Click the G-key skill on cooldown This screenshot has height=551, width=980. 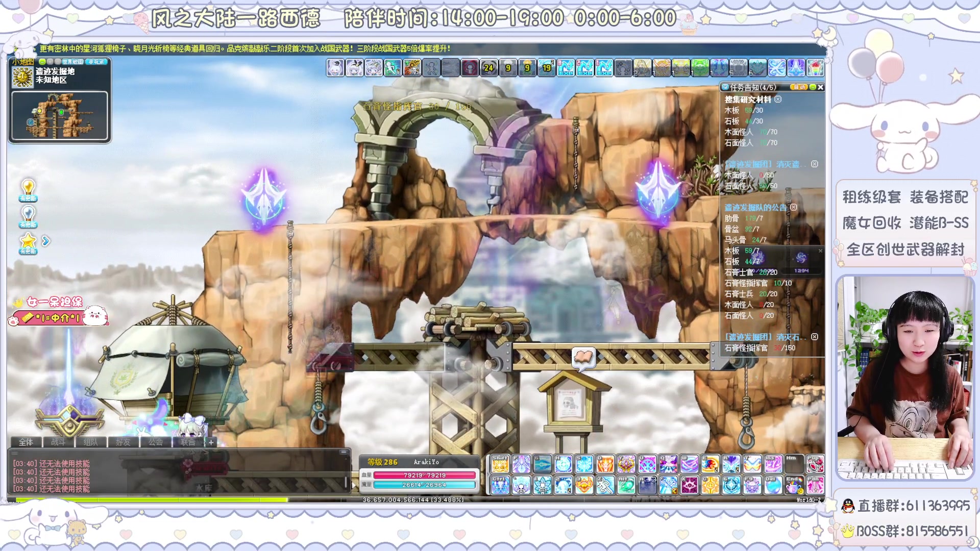pos(542,464)
